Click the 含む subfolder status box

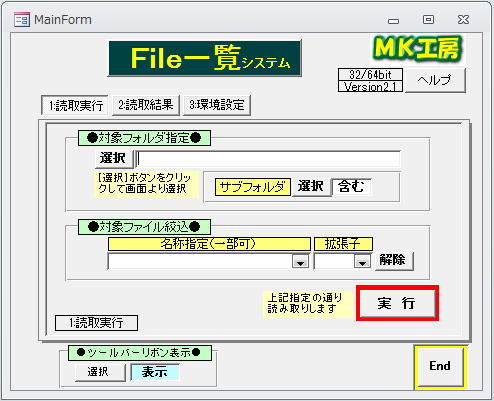pyautogui.click(x=351, y=187)
